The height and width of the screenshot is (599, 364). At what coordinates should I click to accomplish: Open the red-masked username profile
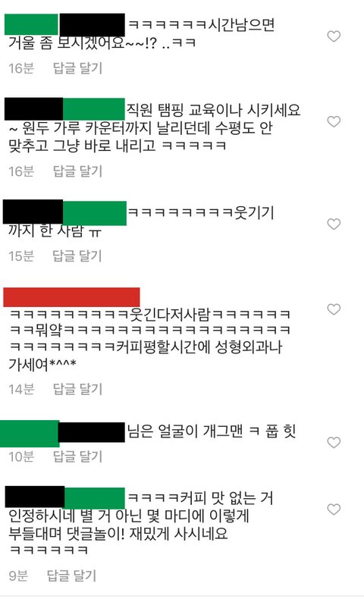[71, 297]
